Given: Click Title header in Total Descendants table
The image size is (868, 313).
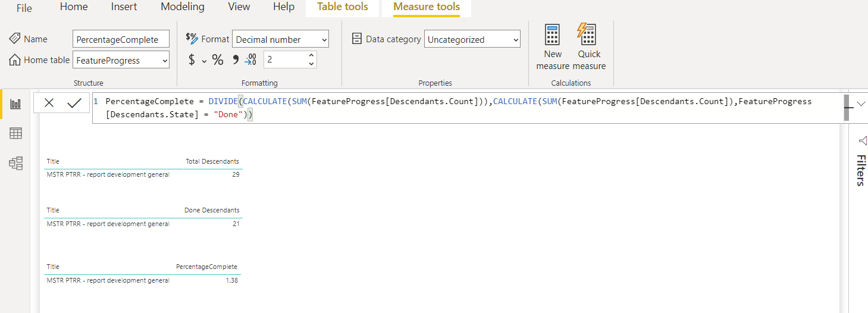Looking at the screenshot, I should [53, 161].
